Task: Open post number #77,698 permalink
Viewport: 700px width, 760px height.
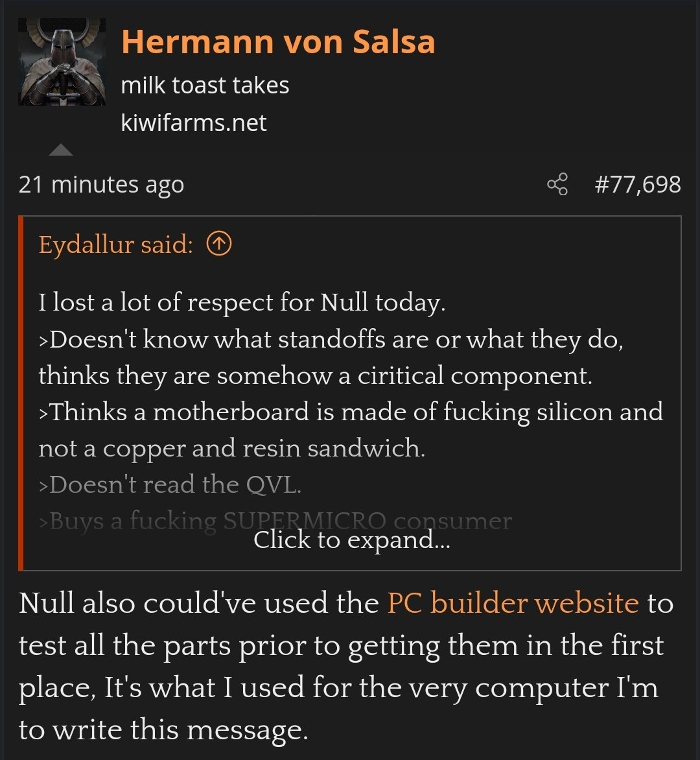Action: pos(637,185)
